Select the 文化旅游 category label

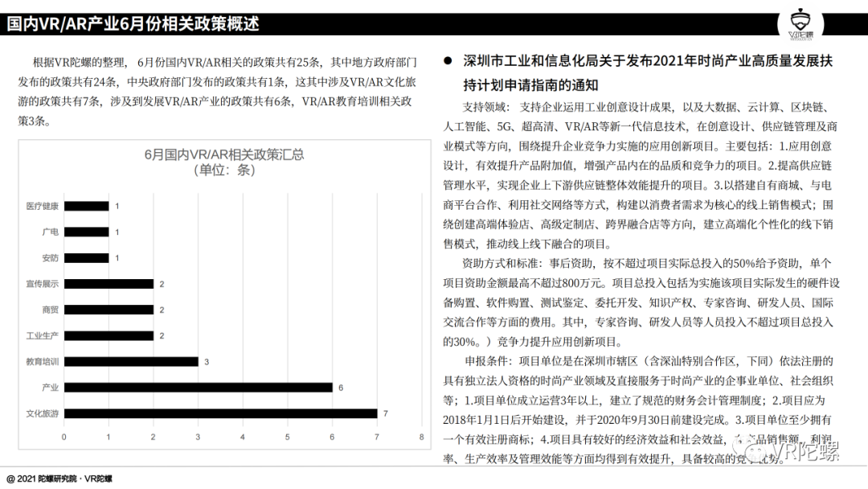click(42, 413)
